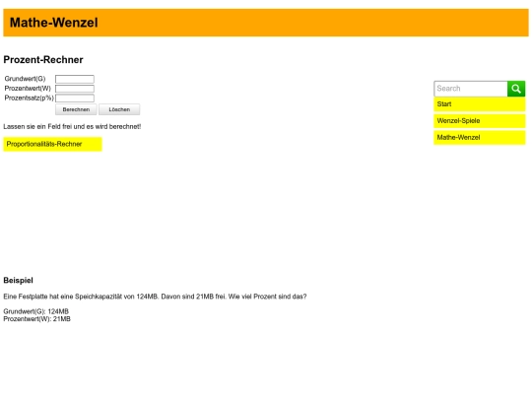This screenshot has height=399, width=532.
Task: Open the Mathe-Wenzel sidebar link
Action: 480,137
